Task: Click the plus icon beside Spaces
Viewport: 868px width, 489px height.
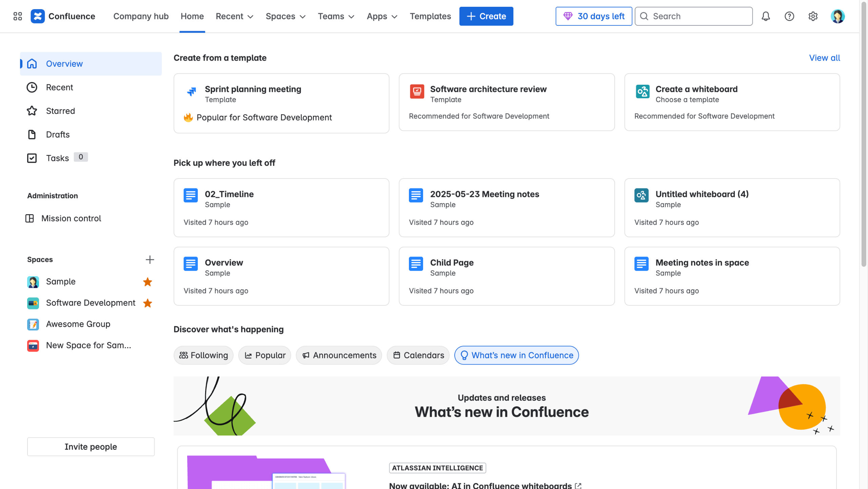Action: (x=150, y=260)
